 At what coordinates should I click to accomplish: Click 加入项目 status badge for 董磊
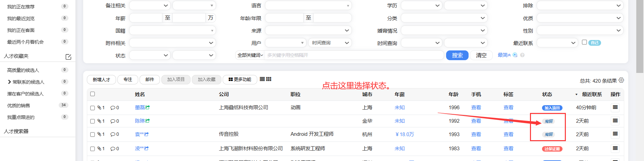[x=552, y=108]
